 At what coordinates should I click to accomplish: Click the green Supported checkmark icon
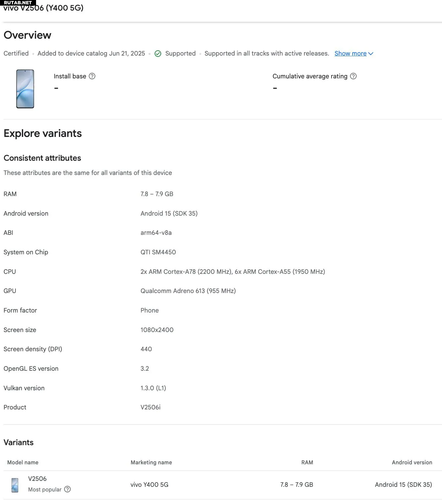158,54
